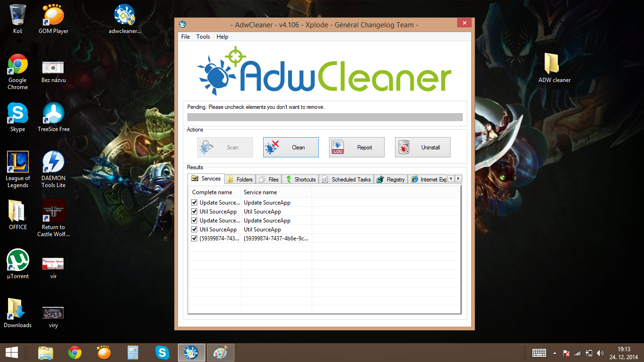Launch GOM Player from the desktop shortcut
644x362 pixels.
pyautogui.click(x=54, y=19)
